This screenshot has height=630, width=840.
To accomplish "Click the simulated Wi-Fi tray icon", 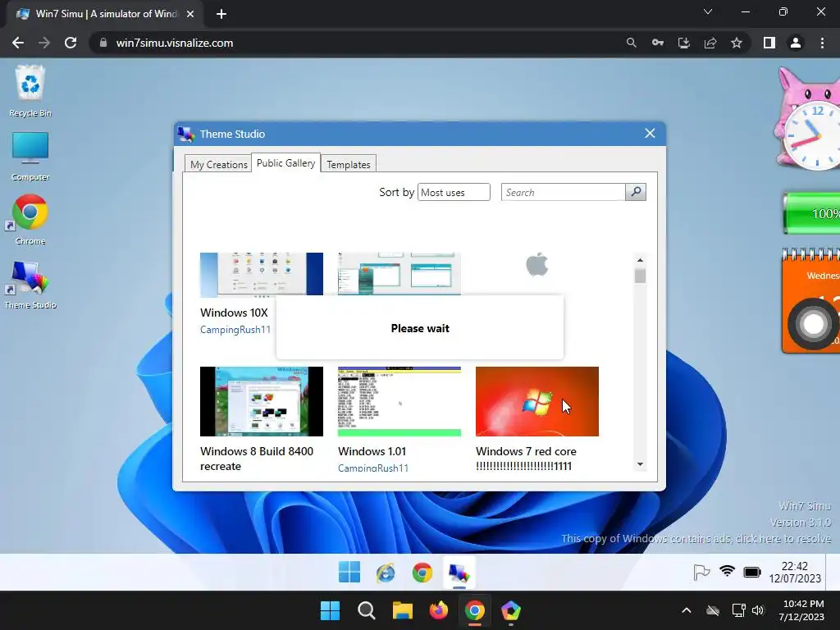I will pos(727,572).
